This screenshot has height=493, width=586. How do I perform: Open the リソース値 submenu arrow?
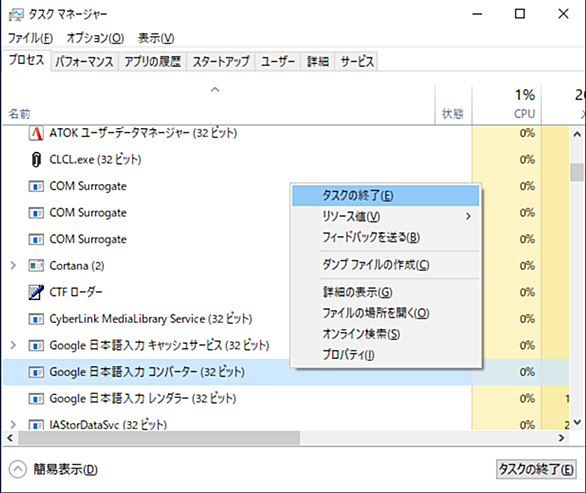point(468,216)
